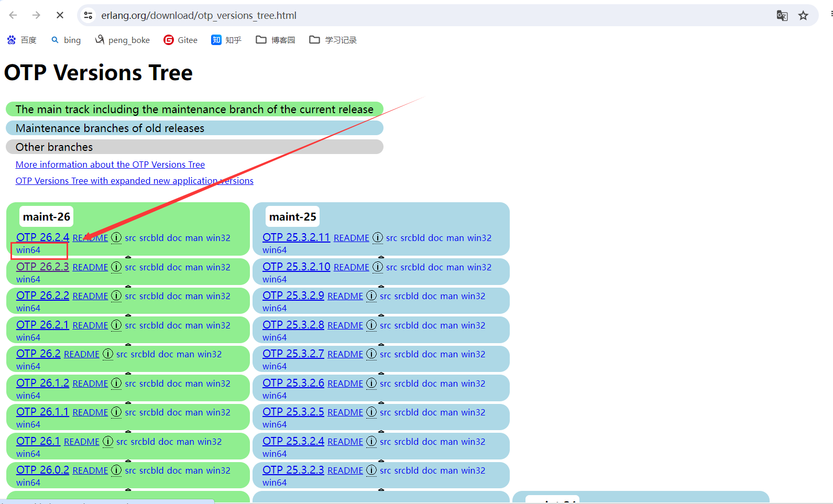This screenshot has height=504, width=833.
Task: Download win32 installer for OTP 25.3.2.7
Action: tap(473, 354)
